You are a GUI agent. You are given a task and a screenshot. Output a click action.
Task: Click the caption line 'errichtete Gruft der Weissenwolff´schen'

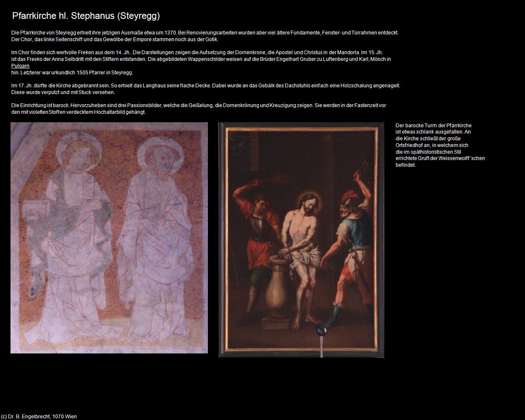[x=440, y=158]
